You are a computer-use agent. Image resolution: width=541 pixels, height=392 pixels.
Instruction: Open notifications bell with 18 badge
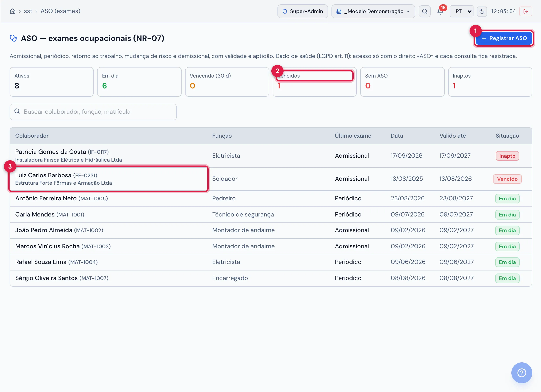point(440,11)
